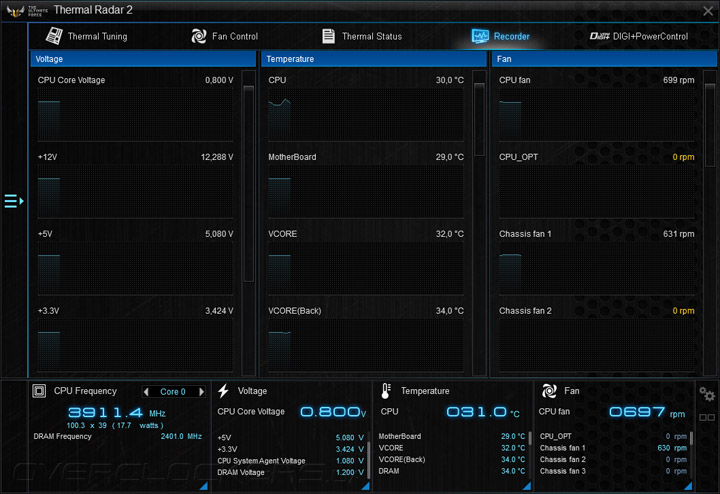The width and height of the screenshot is (720, 494).
Task: Click the bottom Fan panel icon
Action: [549, 391]
